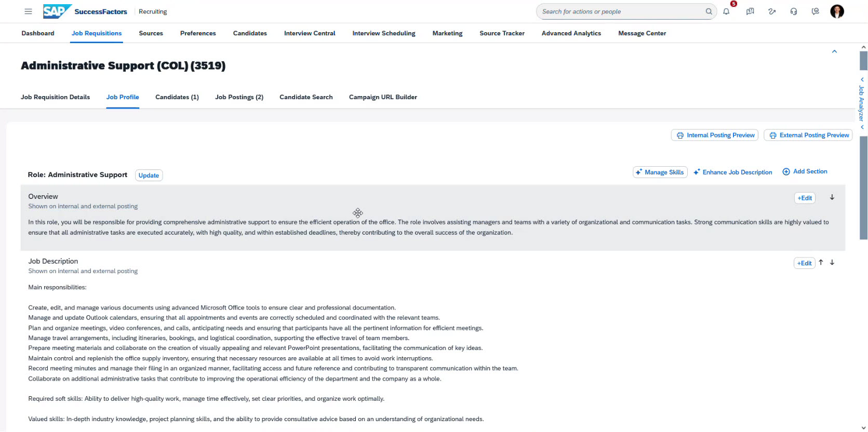Screen dimensions: 868x432
Task: Move Job Description section up
Action: [x=821, y=263]
